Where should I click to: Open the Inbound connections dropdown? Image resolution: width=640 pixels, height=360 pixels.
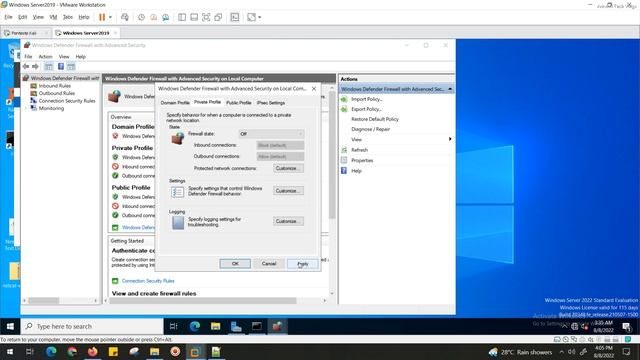tap(280, 145)
